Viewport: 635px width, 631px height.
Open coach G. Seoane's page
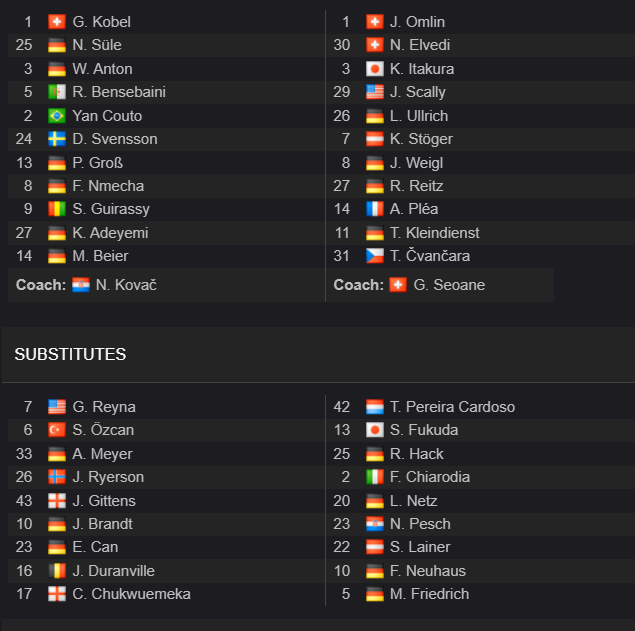click(449, 285)
